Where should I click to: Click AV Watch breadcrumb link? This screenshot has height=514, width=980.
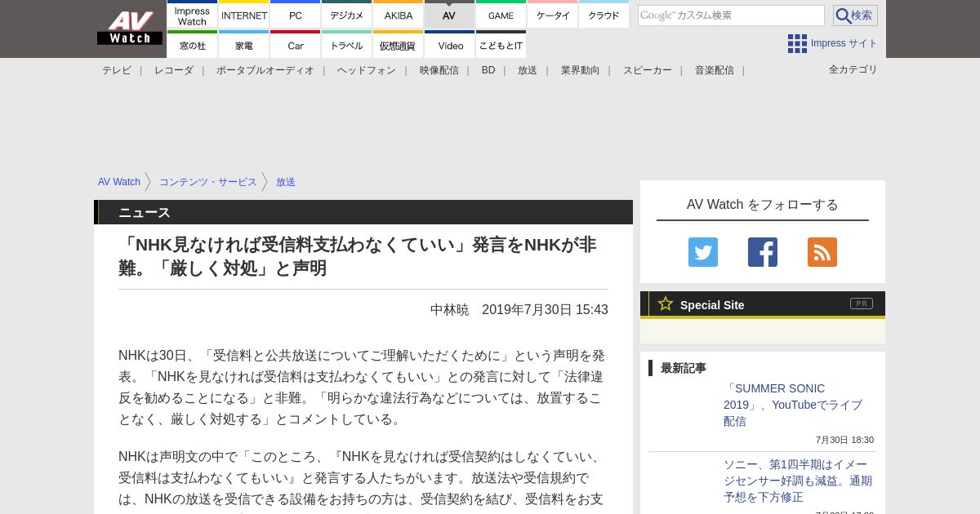[x=119, y=182]
